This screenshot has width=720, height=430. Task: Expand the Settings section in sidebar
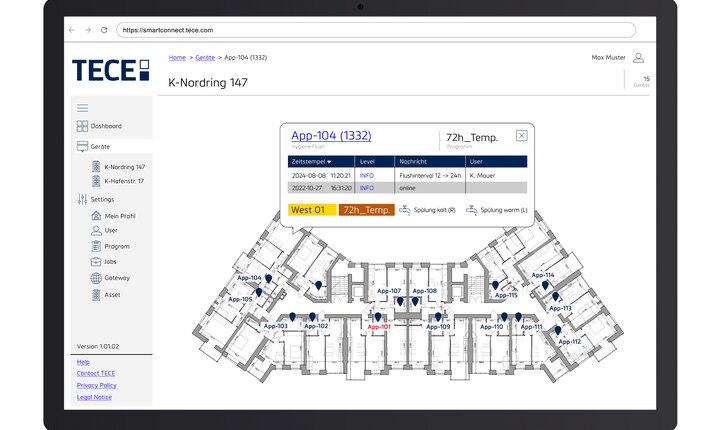click(x=102, y=199)
